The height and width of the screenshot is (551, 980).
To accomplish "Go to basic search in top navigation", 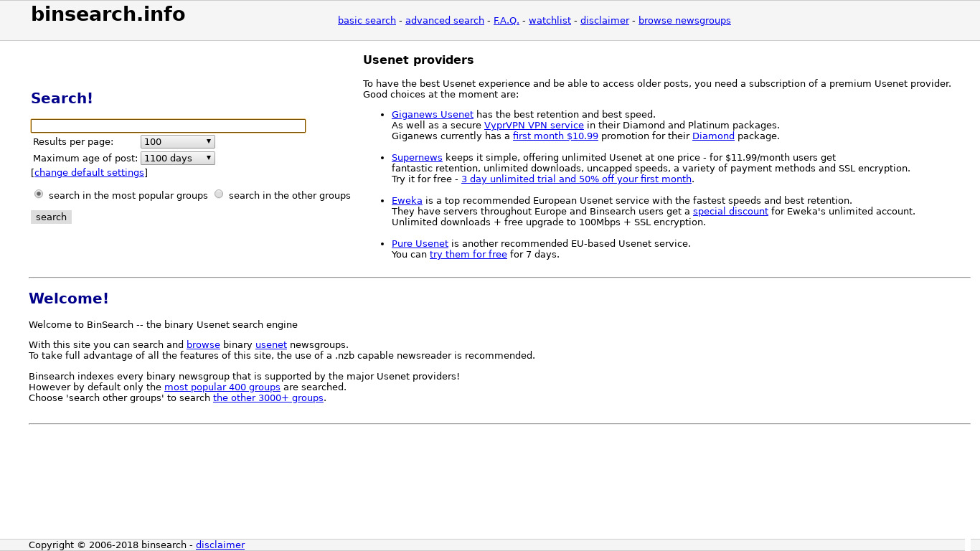I will point(367,21).
